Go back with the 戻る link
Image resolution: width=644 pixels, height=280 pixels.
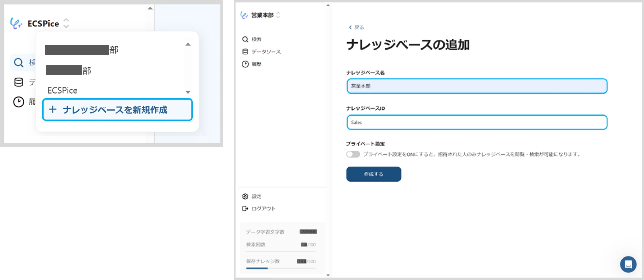point(359,27)
